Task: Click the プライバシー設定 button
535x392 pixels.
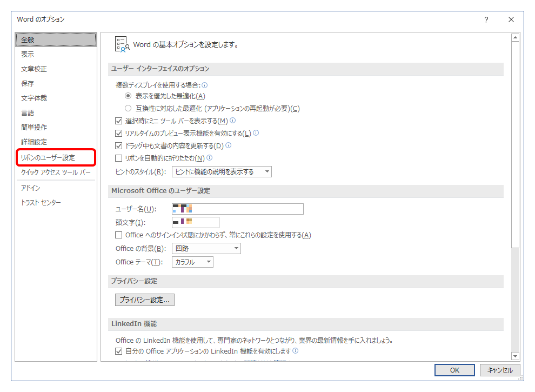Action: 144,299
